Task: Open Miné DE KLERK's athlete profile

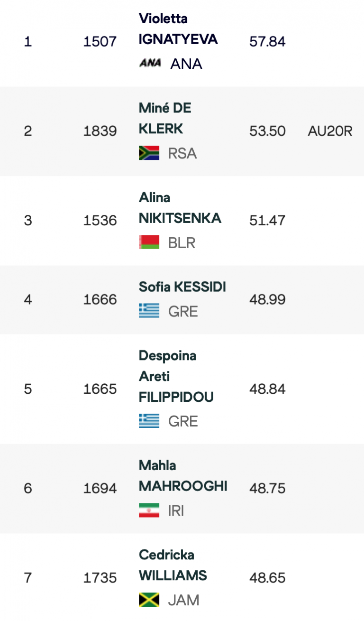Action: coord(164,118)
